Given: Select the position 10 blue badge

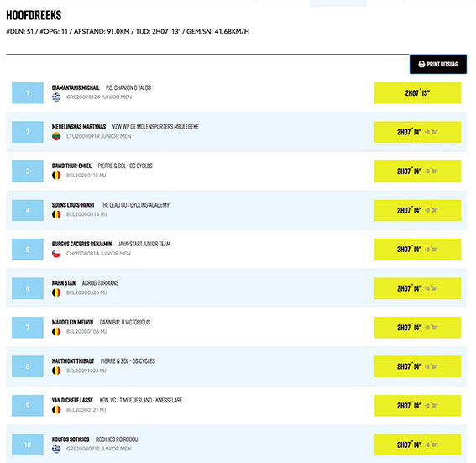Looking at the screenshot, I should pos(28,445).
